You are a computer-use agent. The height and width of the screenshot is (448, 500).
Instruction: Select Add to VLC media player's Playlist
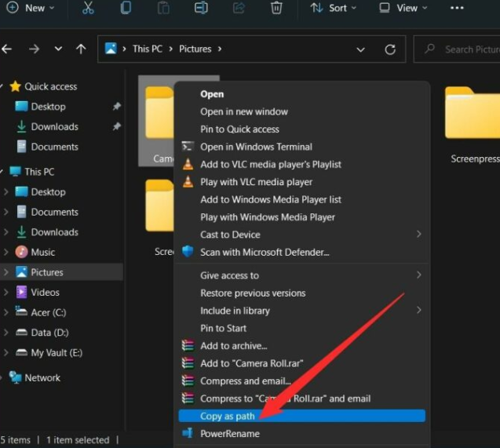coord(301,165)
